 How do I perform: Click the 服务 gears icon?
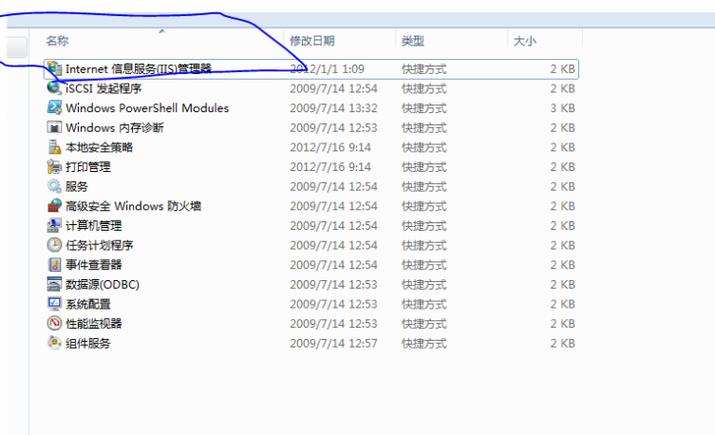click(x=54, y=186)
